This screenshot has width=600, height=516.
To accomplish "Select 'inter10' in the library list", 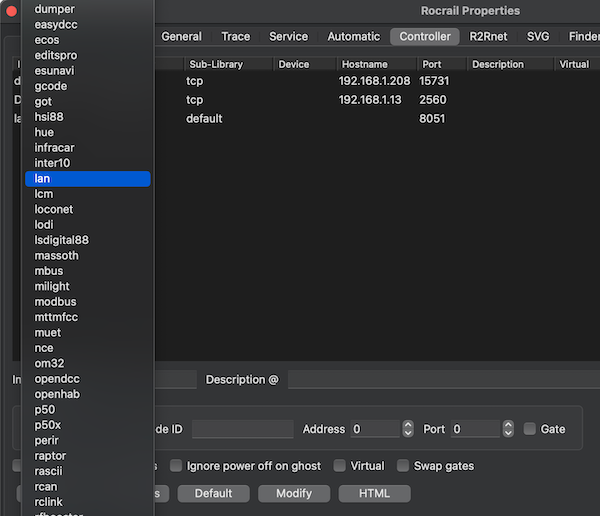I will 88,163.
